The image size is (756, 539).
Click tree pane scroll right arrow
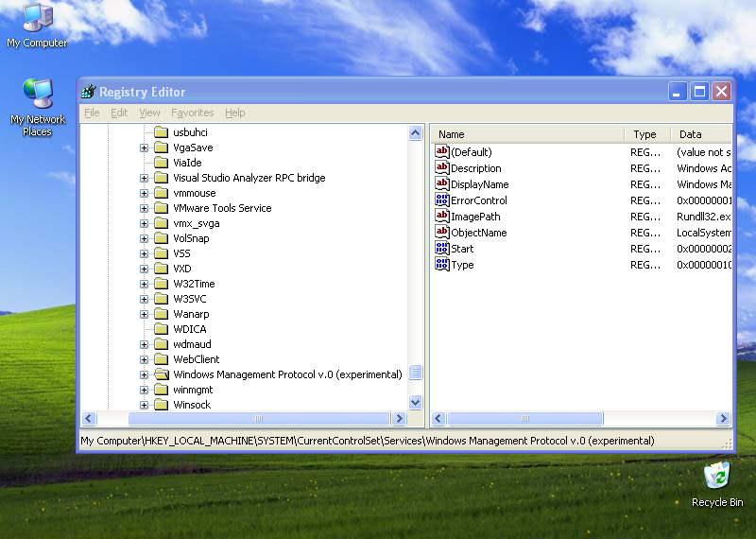click(399, 418)
